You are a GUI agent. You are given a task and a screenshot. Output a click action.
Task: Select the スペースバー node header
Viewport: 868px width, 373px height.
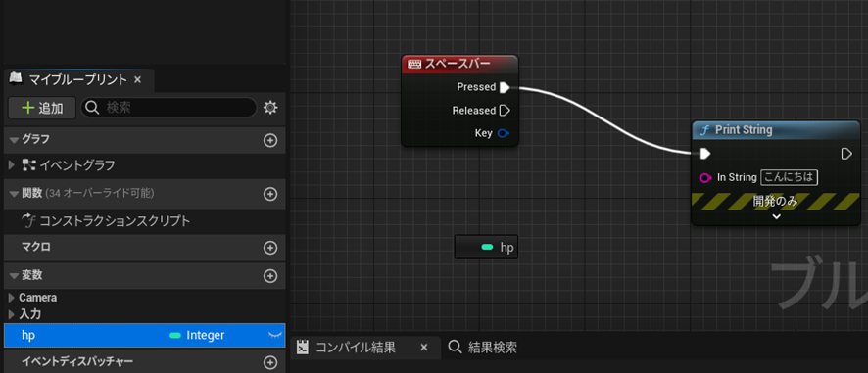(460, 64)
